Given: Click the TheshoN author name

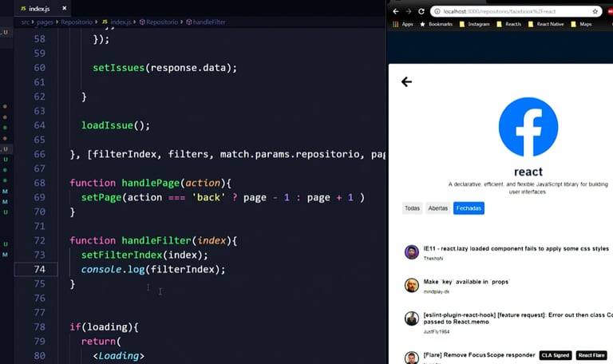Looking at the screenshot, I should (x=433, y=259).
